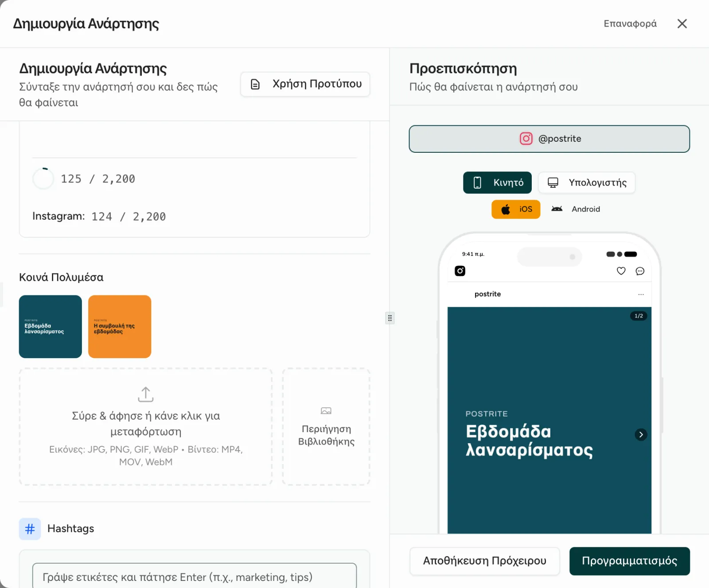This screenshot has height=588, width=709.
Task: Open Χρήση Προτύπου template button
Action: point(305,84)
